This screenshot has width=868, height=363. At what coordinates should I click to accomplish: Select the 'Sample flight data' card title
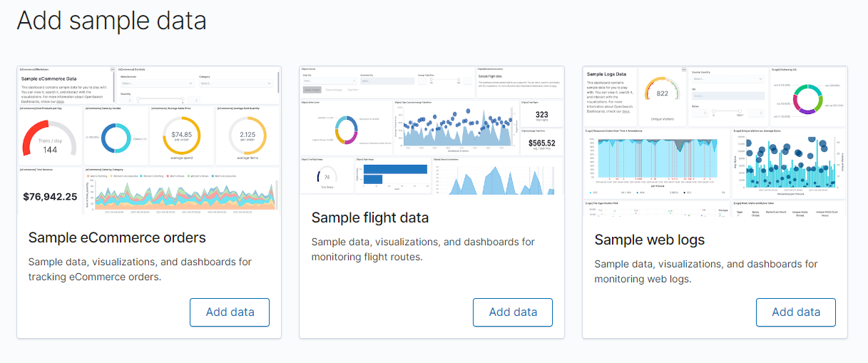(370, 218)
